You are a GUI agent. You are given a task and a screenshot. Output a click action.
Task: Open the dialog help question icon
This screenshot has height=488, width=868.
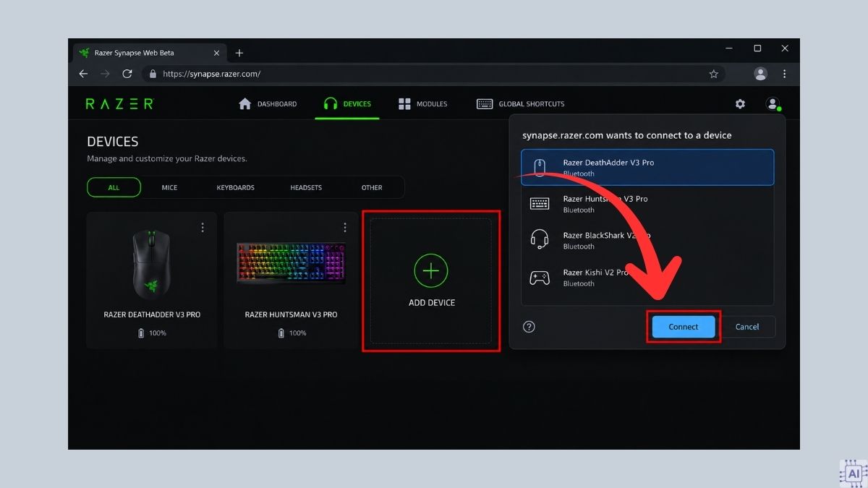click(529, 327)
